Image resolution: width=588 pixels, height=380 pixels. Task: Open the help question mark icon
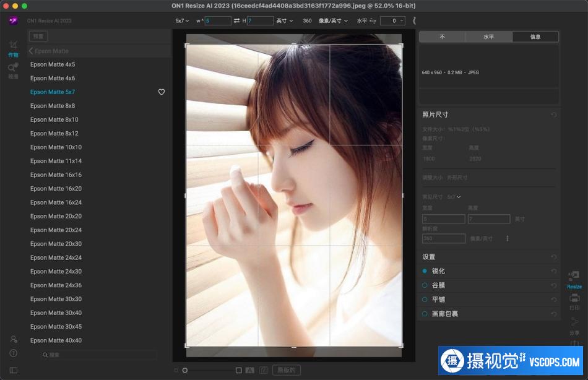coord(14,353)
